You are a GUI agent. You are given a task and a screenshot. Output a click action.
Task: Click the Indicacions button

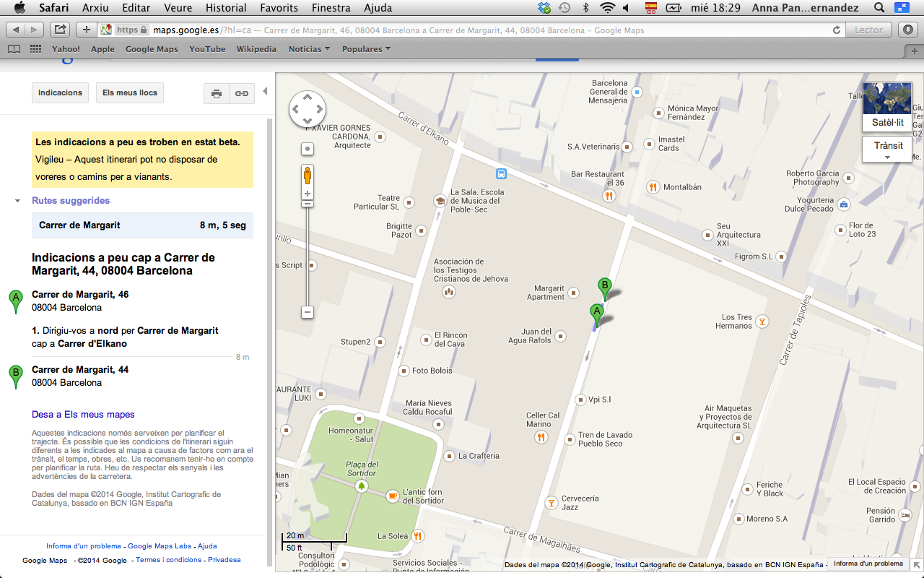click(x=61, y=93)
